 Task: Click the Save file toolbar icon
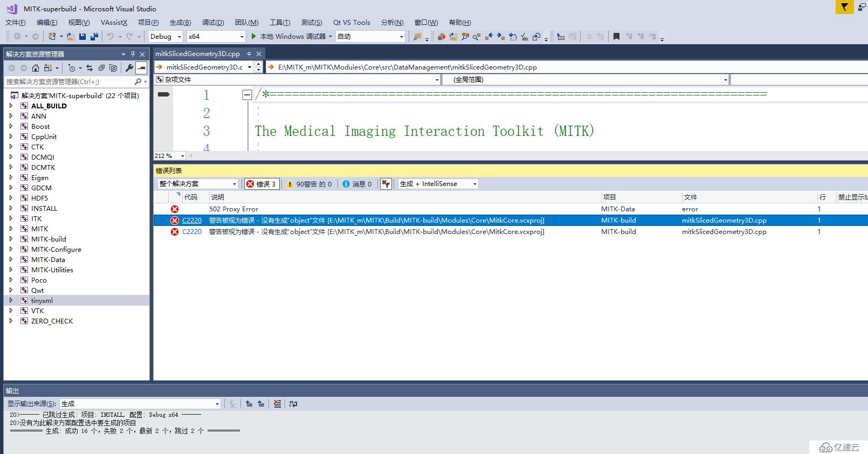[x=82, y=37]
